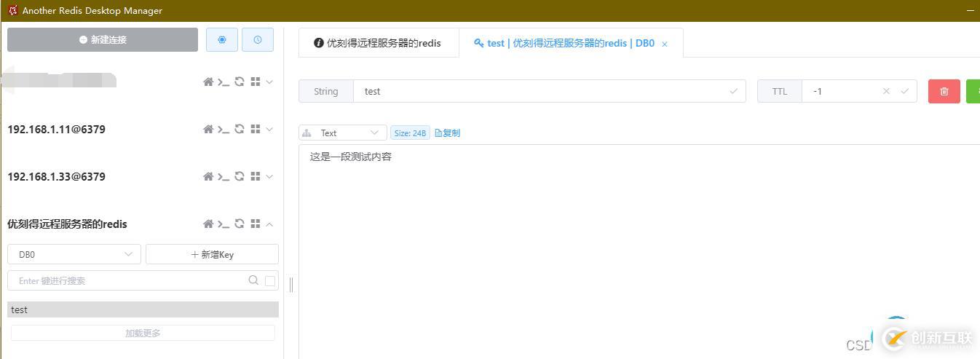
Task: Open the DB0 database dropdown
Action: pos(74,254)
